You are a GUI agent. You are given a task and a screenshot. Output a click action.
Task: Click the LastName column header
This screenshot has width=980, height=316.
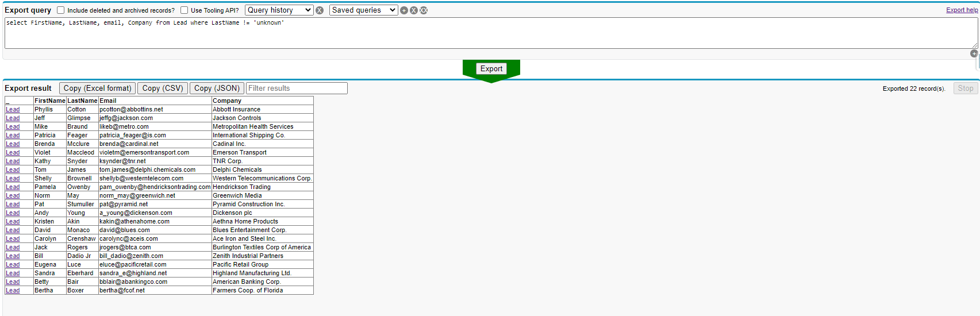[x=82, y=101]
